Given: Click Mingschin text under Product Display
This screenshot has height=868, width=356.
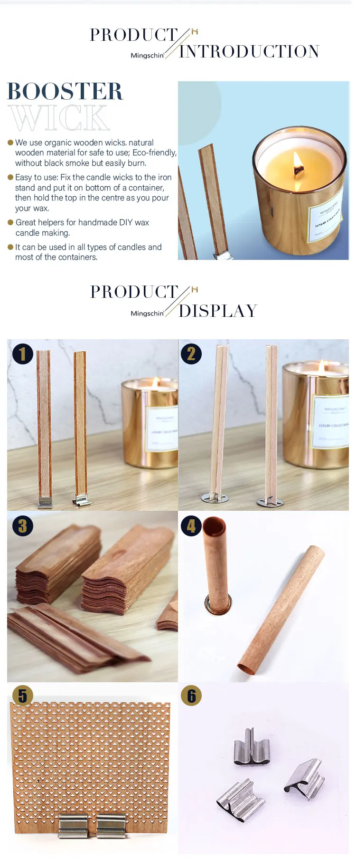Looking at the screenshot, I should [147, 314].
